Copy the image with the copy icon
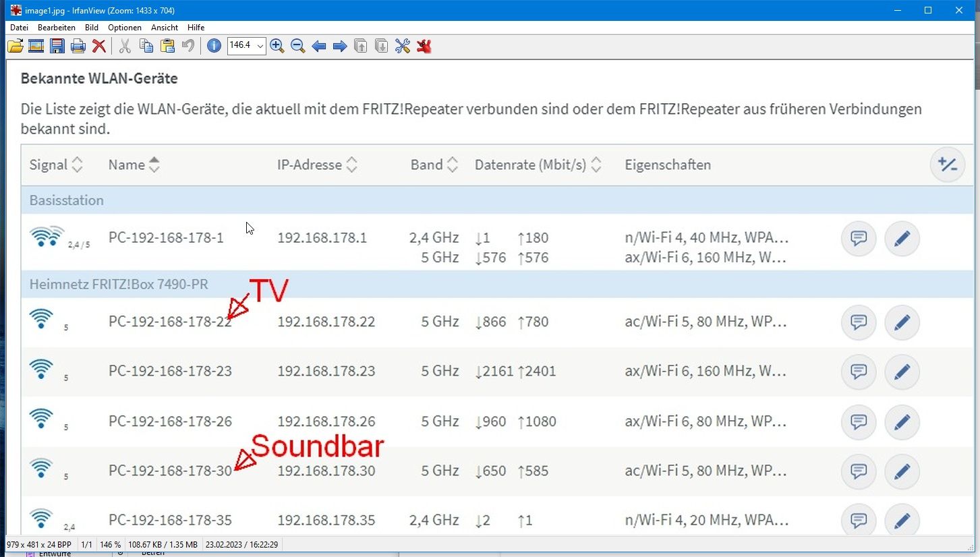Screen dimensions: 980x557 click(x=146, y=46)
